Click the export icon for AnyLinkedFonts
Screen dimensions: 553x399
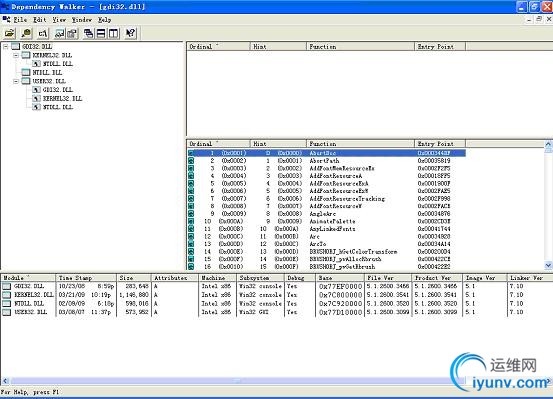click(x=191, y=229)
